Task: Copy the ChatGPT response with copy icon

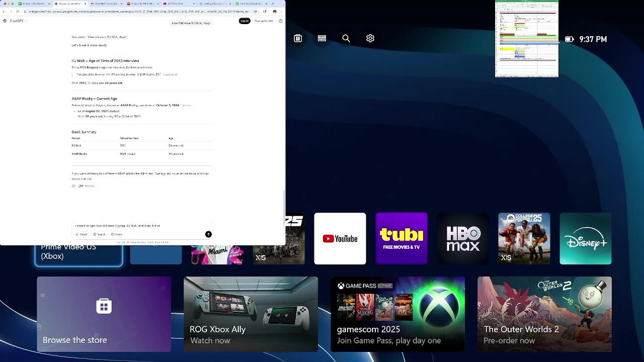Action: [x=73, y=186]
